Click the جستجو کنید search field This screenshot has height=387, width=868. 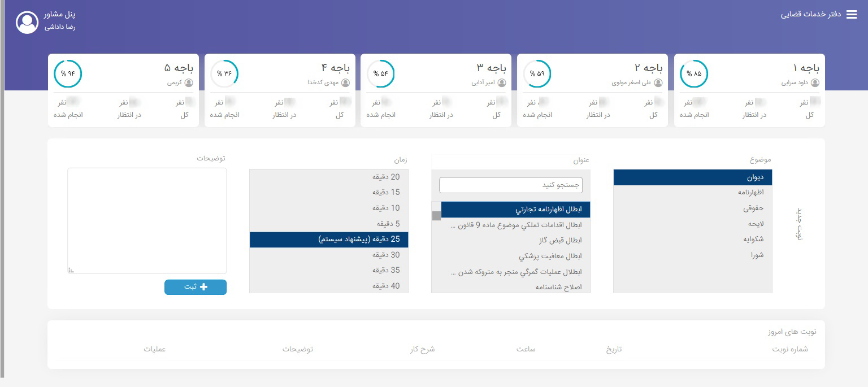point(511,185)
